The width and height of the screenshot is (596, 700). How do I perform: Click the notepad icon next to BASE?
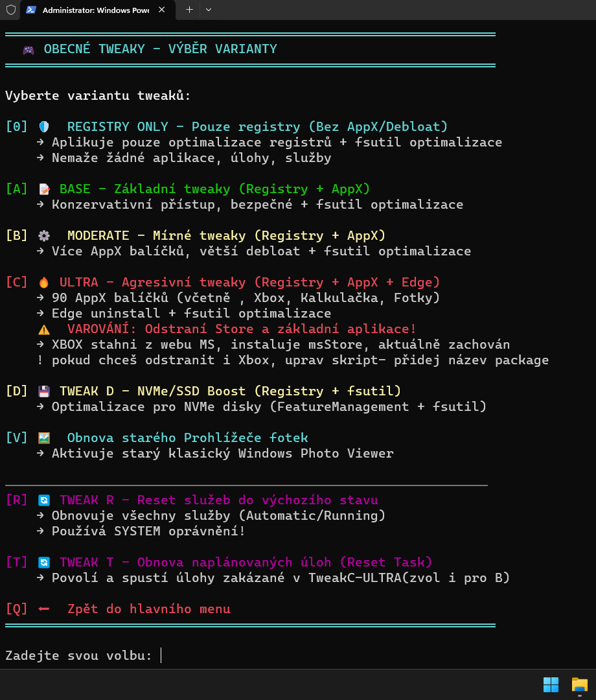(44, 189)
